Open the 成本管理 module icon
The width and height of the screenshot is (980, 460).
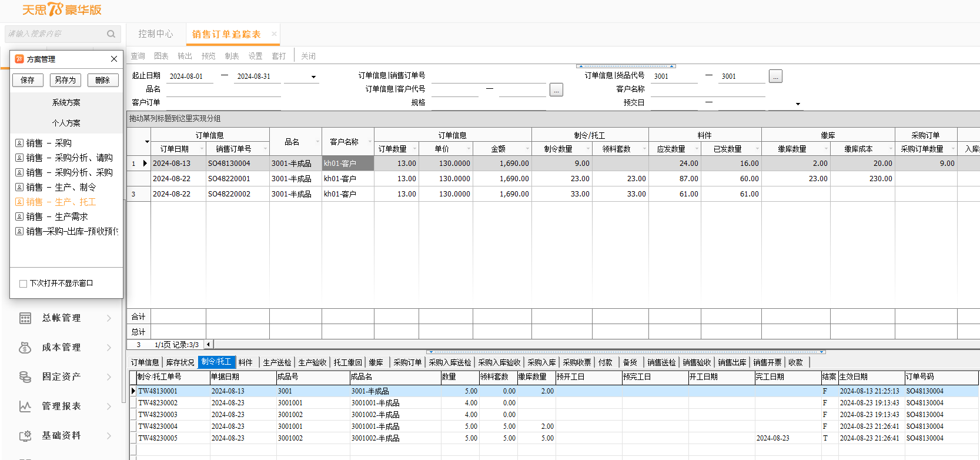coord(25,348)
